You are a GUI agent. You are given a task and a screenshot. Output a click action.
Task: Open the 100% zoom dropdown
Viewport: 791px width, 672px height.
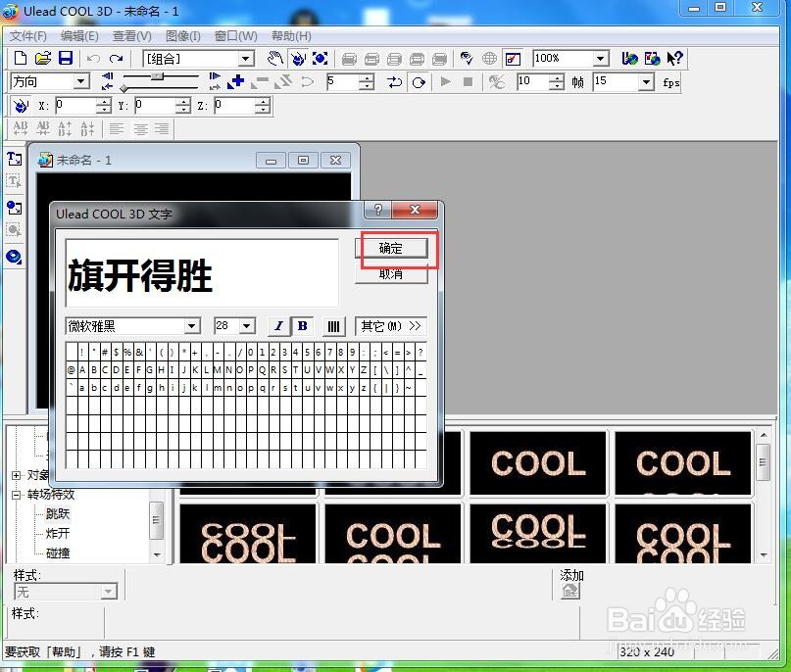(600, 59)
